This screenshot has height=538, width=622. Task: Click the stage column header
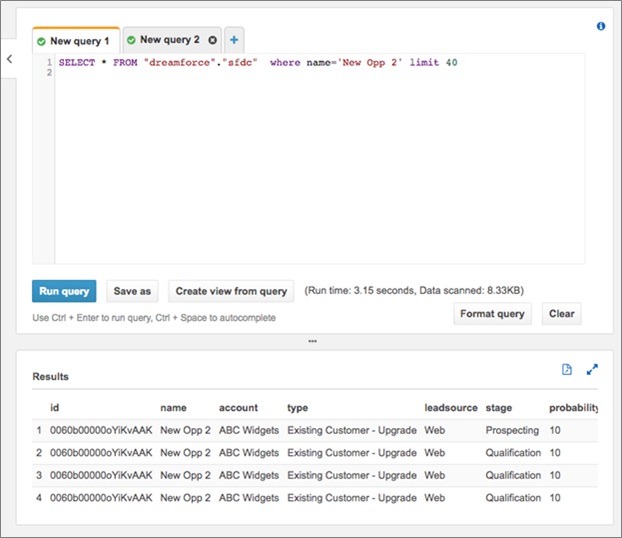pyautogui.click(x=499, y=408)
